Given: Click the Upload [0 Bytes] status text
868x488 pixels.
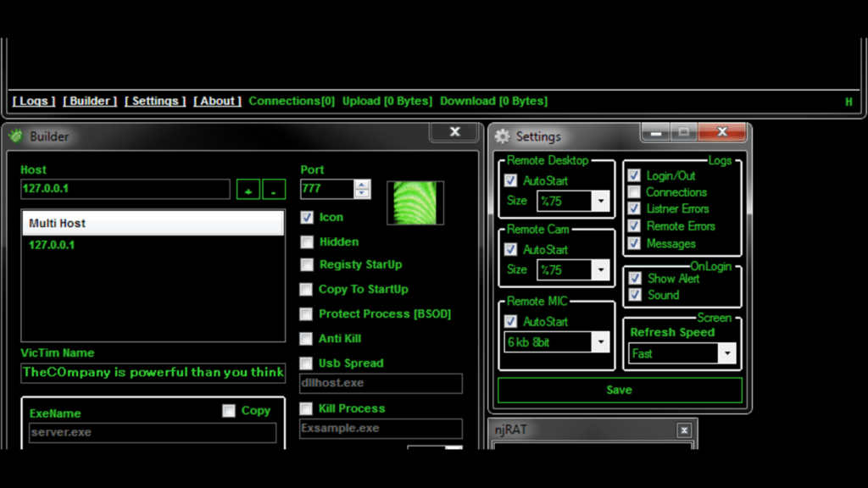Looking at the screenshot, I should pyautogui.click(x=387, y=102).
